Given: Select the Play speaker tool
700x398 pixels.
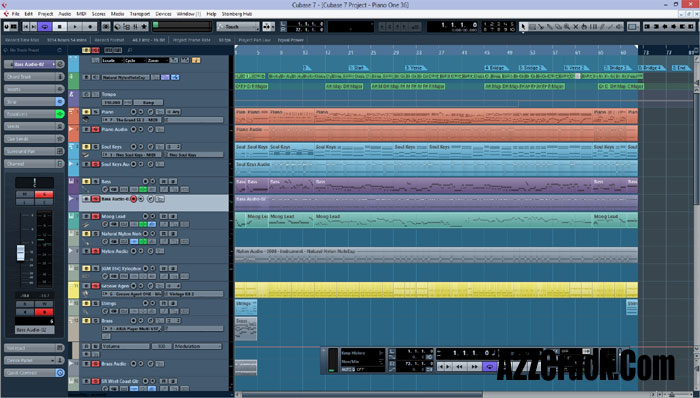Looking at the screenshot, I should (x=619, y=27).
